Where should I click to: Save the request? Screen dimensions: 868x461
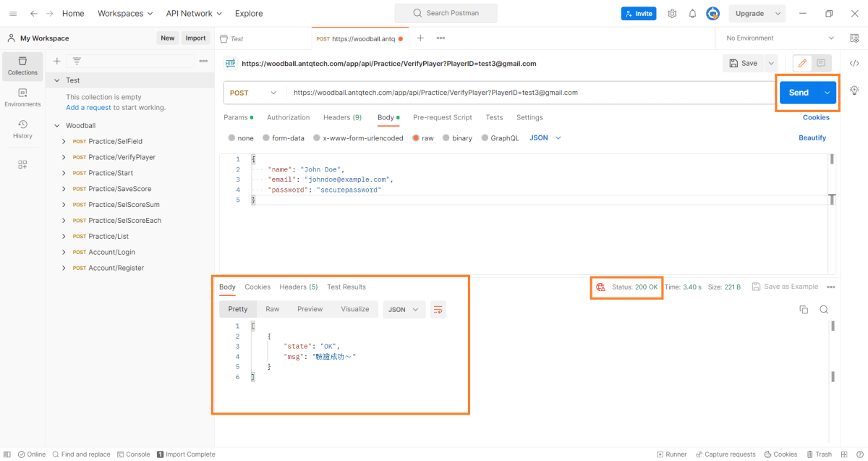[x=744, y=63]
